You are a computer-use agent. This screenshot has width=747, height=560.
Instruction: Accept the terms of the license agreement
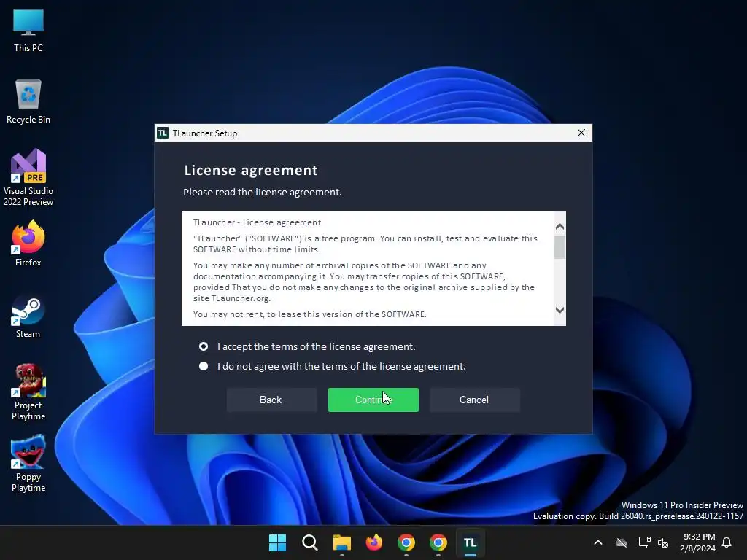pyautogui.click(x=204, y=346)
